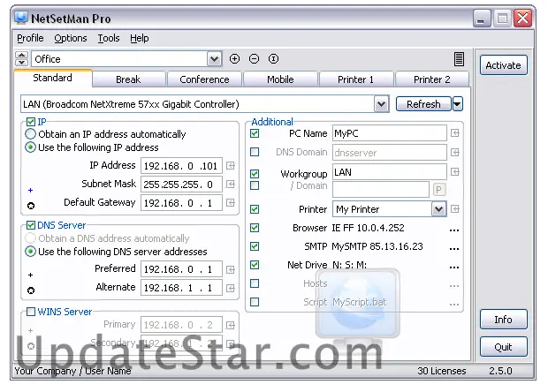Click the Activate button
Image resolution: width=548 pixels, height=392 pixels.
(503, 65)
